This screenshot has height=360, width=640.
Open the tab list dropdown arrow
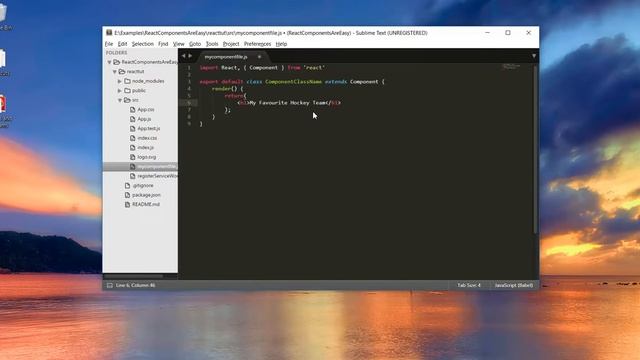pos(533,56)
